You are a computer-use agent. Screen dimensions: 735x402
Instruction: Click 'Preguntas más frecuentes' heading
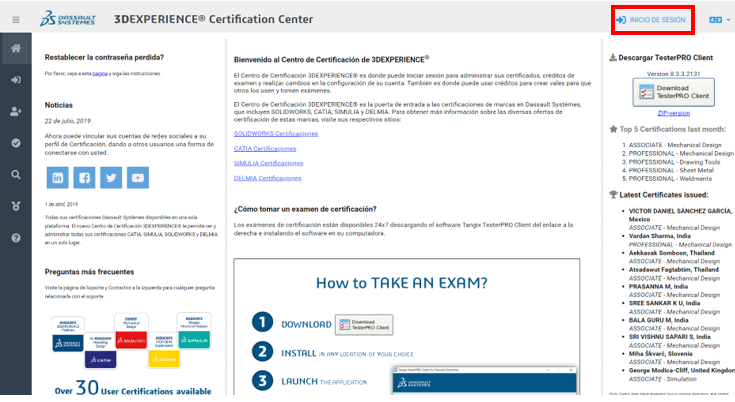point(89,272)
